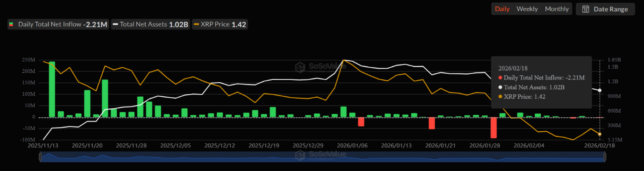
Task: Click the tooltip date 2026/02/18
Action: pyautogui.click(x=513, y=68)
